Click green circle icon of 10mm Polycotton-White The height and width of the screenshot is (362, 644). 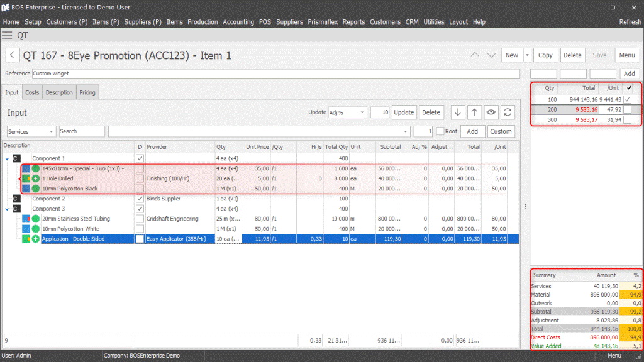[36, 229]
